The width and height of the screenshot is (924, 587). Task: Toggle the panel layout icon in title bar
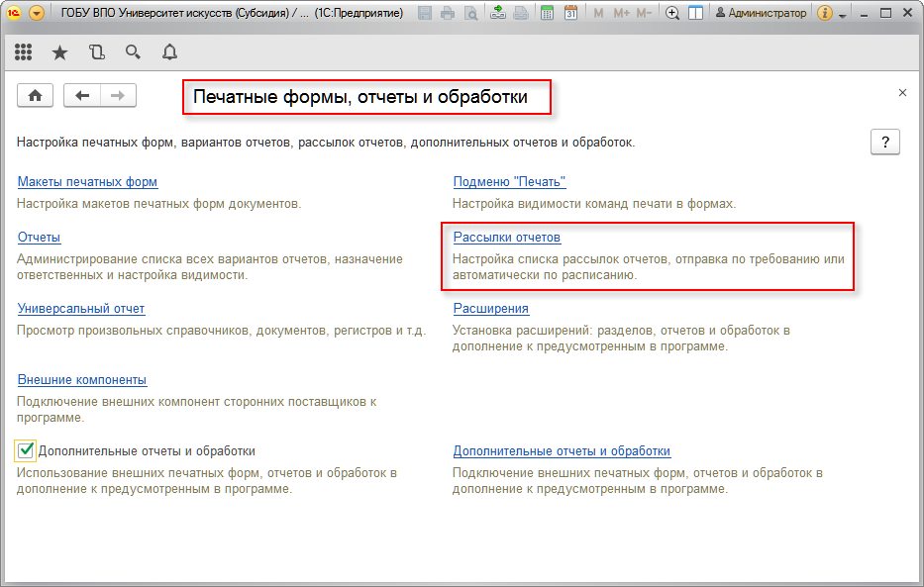(x=696, y=13)
